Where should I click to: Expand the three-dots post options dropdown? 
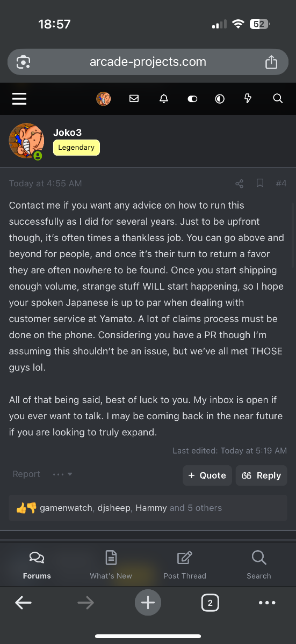[x=62, y=474]
